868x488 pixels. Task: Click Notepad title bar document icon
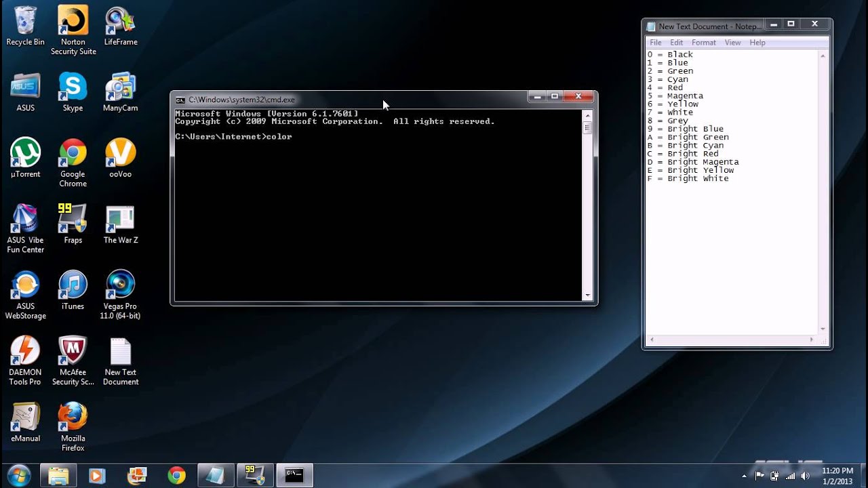[x=651, y=26]
